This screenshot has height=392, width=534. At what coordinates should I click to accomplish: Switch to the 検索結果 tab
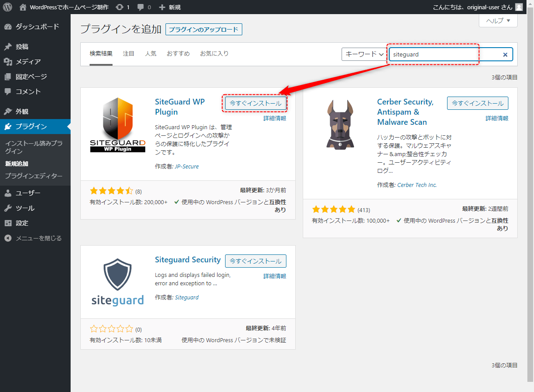pos(101,53)
